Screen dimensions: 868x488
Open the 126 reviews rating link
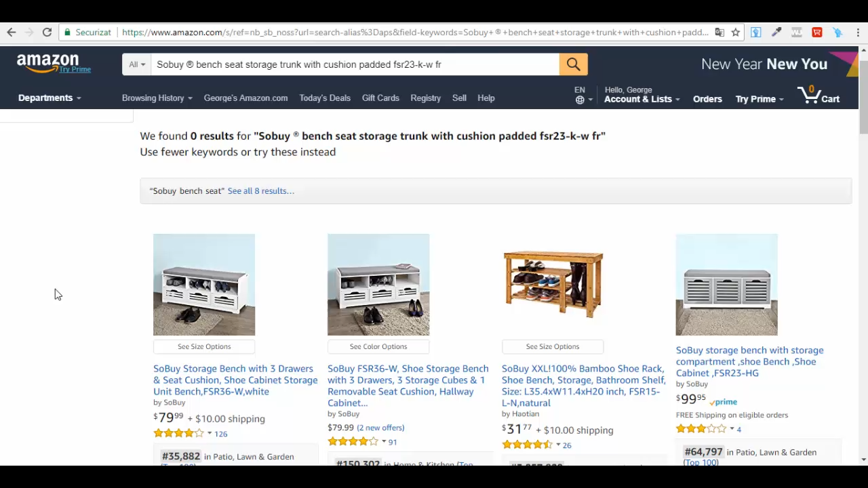pos(220,434)
